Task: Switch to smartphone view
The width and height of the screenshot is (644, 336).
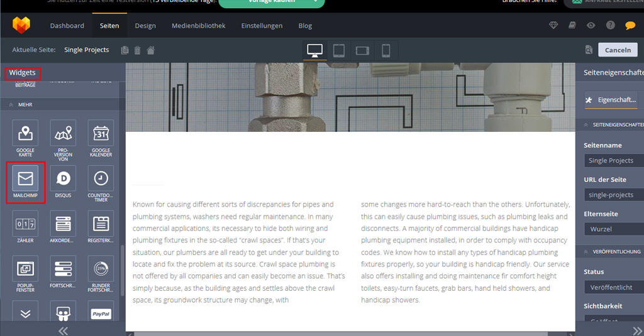Action: 386,50
